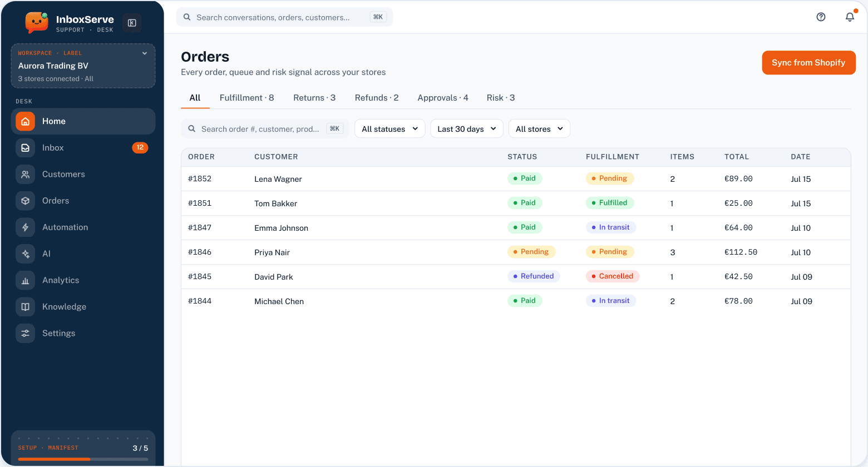
Task: Click the €112.50 total
Action: [x=741, y=252]
